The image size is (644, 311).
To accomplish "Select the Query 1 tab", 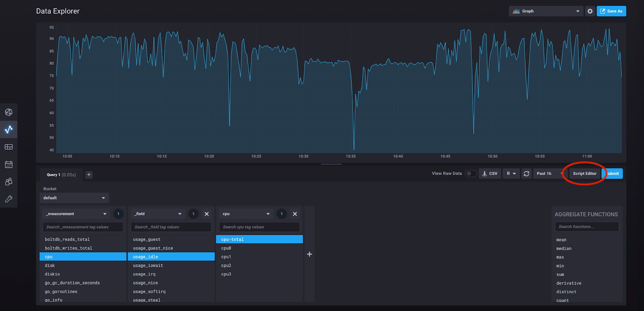I will point(61,175).
